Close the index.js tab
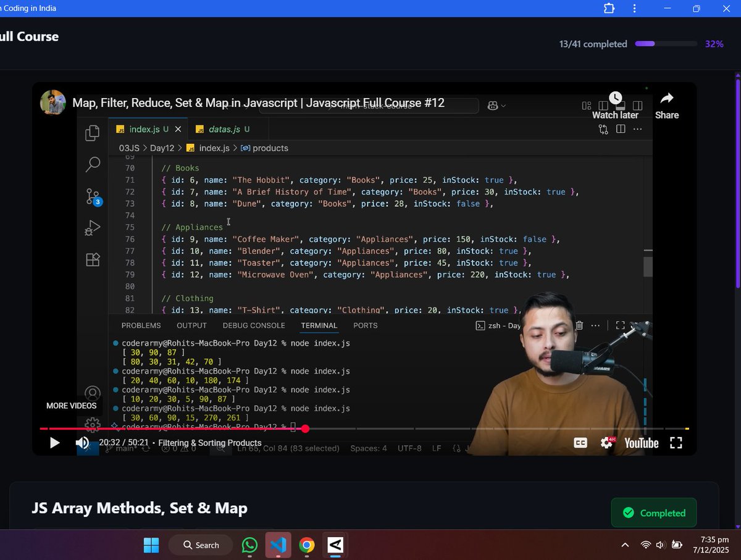 178,129
